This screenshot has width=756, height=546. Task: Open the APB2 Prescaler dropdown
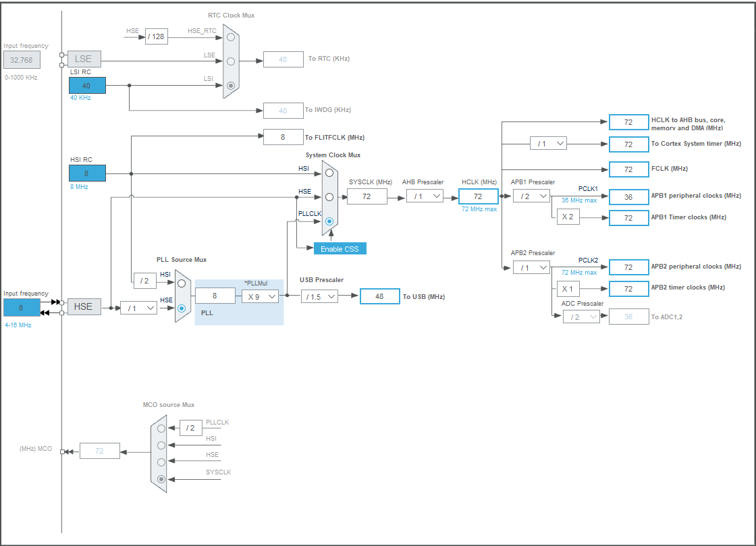[x=531, y=267]
